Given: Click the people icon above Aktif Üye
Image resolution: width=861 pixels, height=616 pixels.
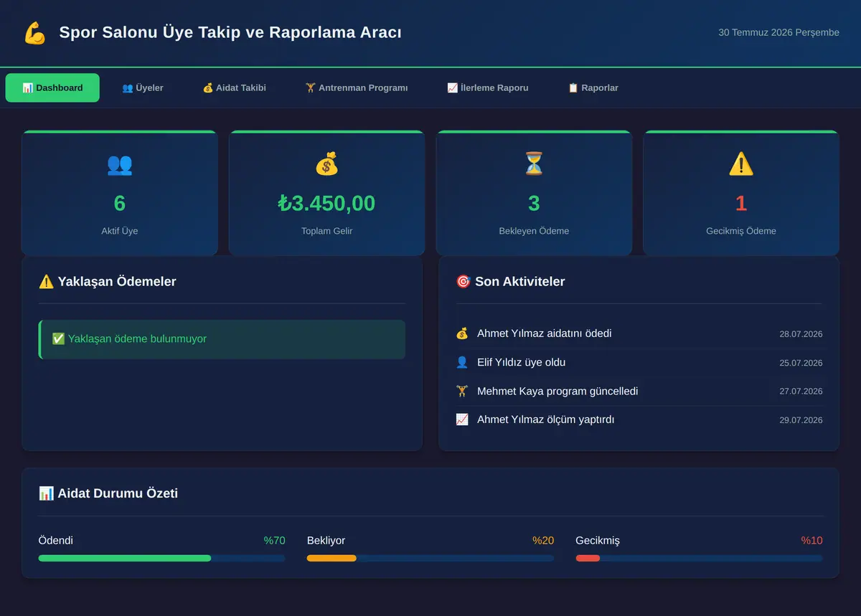Looking at the screenshot, I should tap(120, 164).
